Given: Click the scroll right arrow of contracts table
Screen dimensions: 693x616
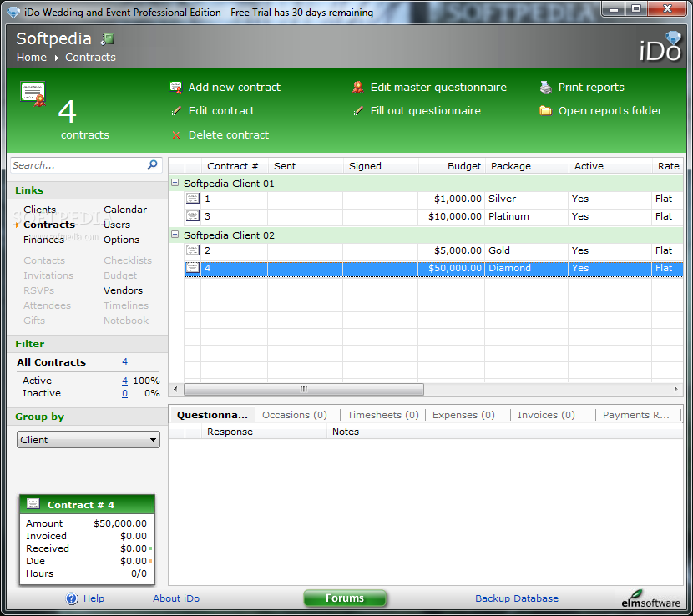Looking at the screenshot, I should [x=675, y=389].
